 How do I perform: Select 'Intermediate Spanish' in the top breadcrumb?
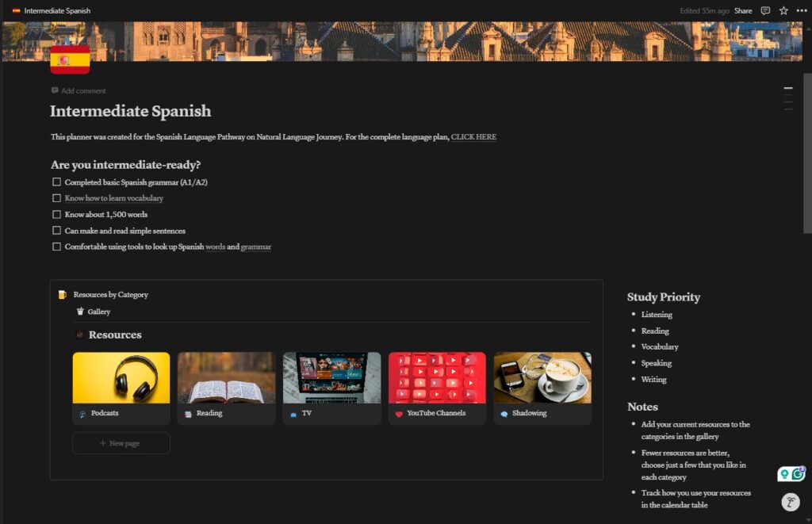pos(57,10)
